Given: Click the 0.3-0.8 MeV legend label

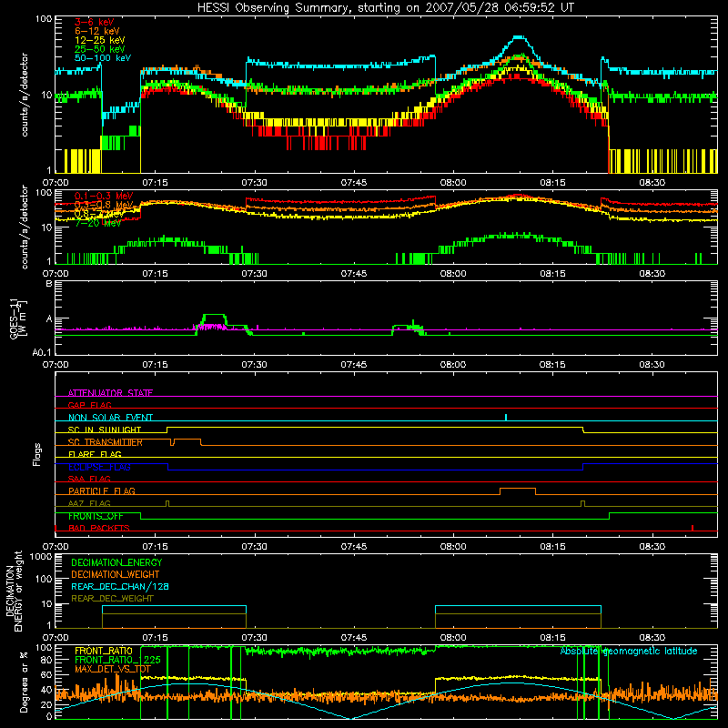Looking at the screenshot, I should [104, 205].
